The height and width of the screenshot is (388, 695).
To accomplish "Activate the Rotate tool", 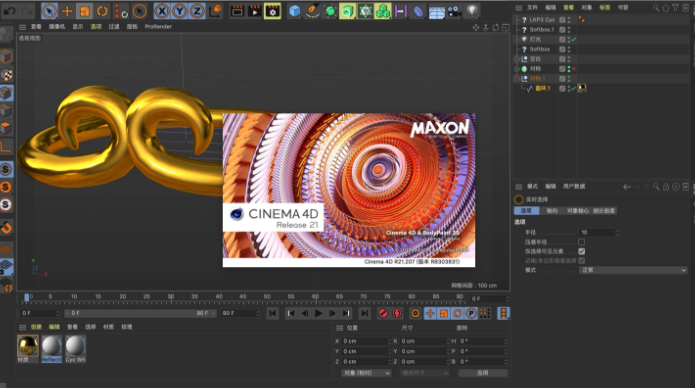I will click(x=102, y=11).
